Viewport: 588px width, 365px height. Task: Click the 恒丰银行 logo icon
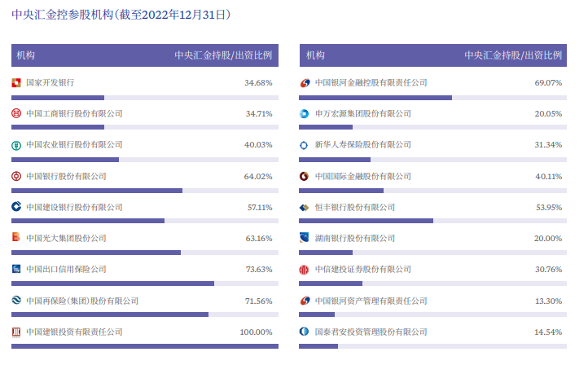pos(304,208)
